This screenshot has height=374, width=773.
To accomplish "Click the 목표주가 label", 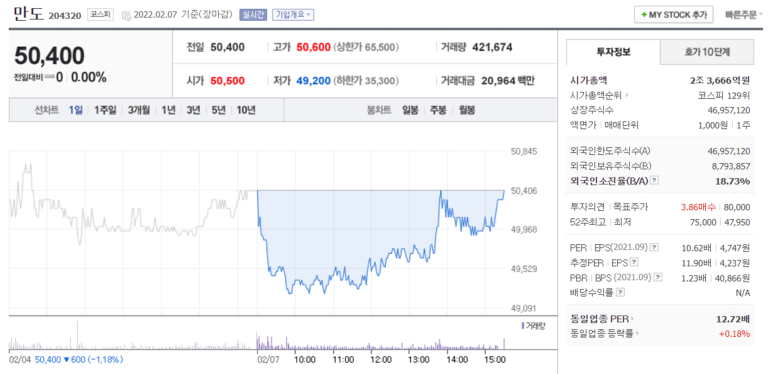I will pos(630,207).
